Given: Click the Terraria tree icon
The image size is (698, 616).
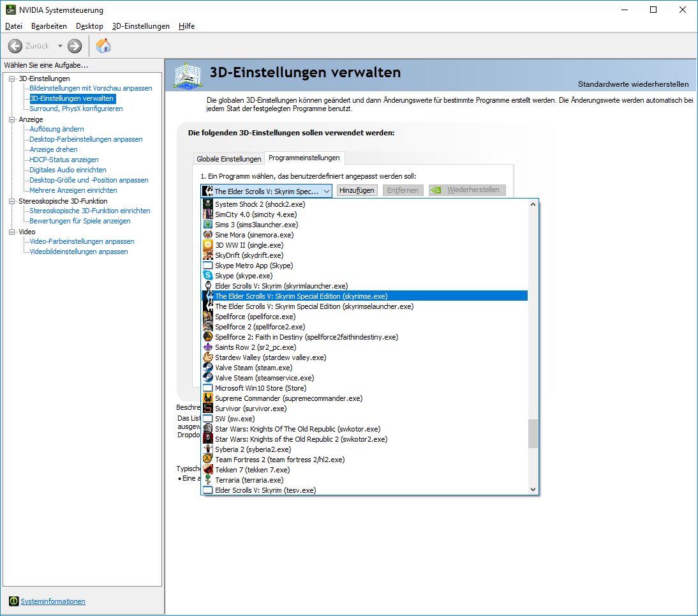Looking at the screenshot, I should click(x=208, y=480).
